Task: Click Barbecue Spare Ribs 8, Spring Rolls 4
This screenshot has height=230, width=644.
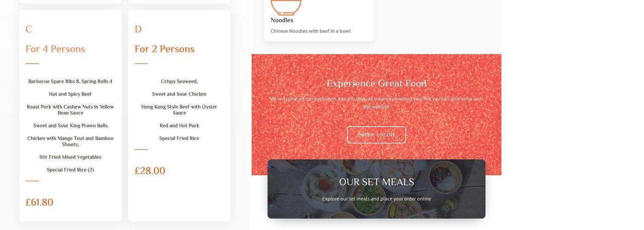Action: [x=70, y=81]
